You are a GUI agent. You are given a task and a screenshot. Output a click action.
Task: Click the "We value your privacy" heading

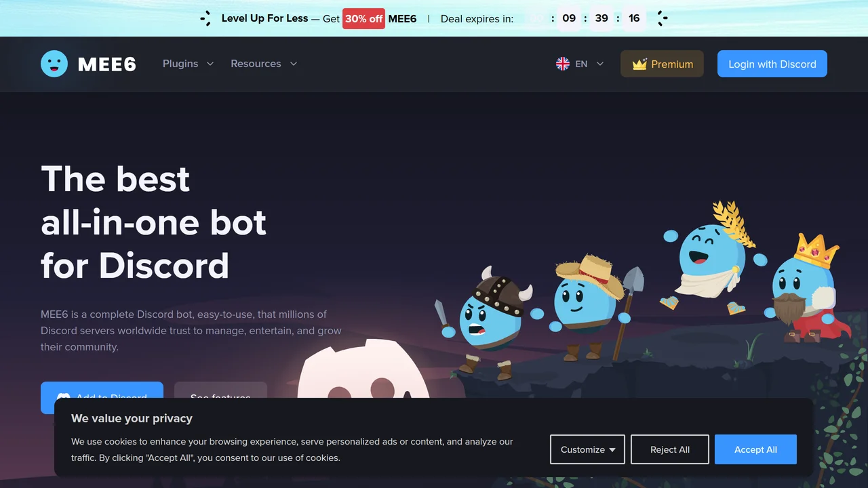(132, 418)
